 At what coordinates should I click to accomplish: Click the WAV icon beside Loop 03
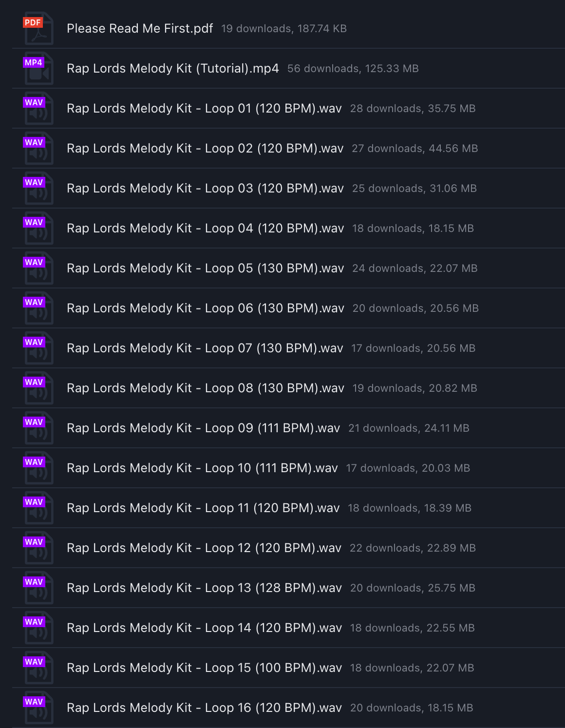(38, 188)
